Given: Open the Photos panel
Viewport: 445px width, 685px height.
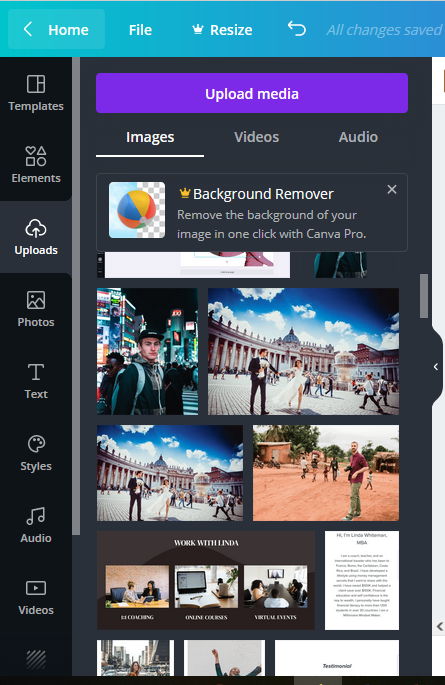Looking at the screenshot, I should (36, 309).
